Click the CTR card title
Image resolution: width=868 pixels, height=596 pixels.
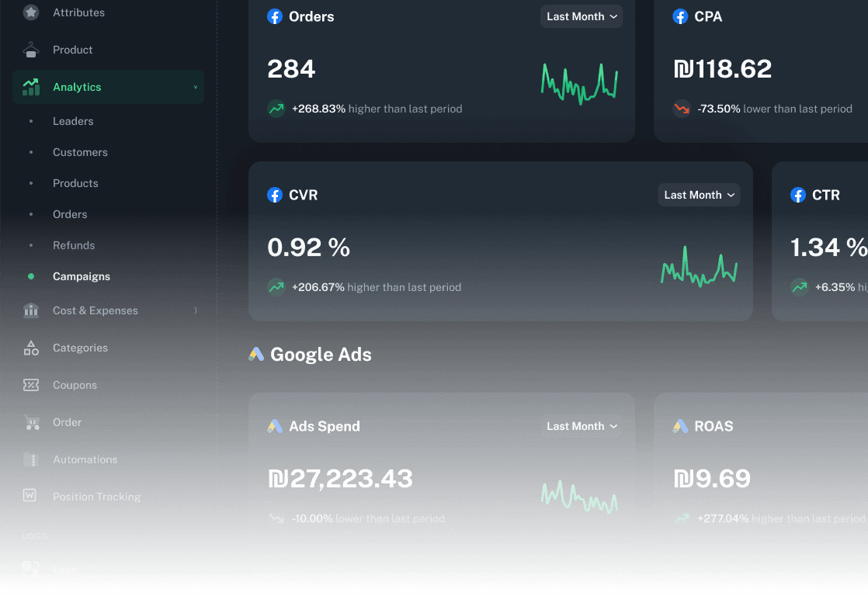825,195
